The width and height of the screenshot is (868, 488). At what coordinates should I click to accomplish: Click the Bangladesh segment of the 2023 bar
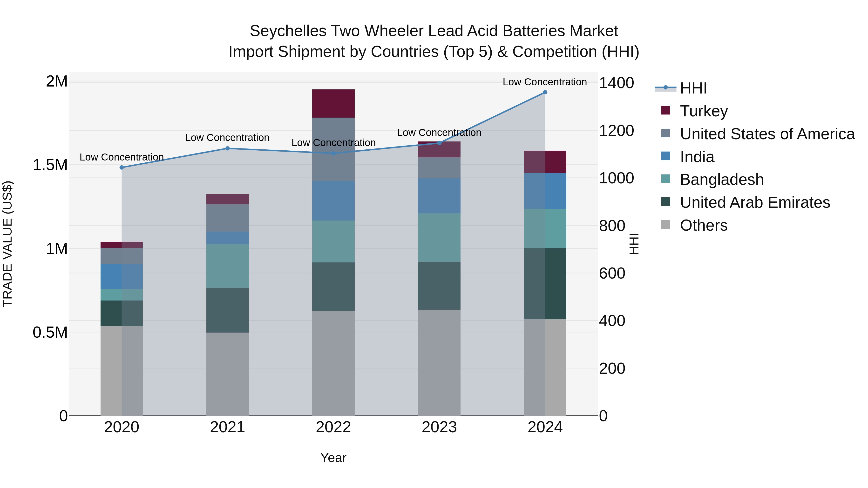pos(439,237)
